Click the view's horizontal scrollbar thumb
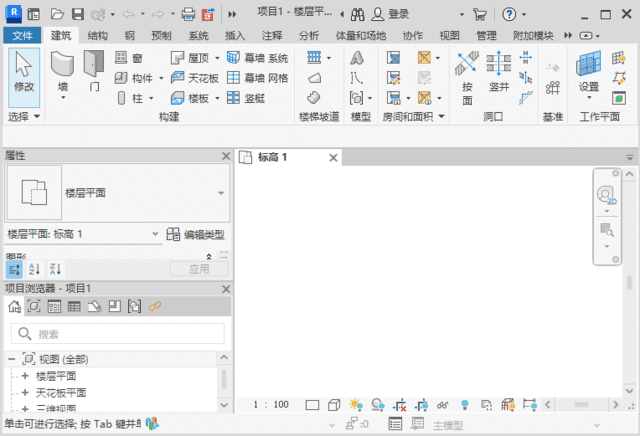The height and width of the screenshot is (436, 640). point(582,405)
